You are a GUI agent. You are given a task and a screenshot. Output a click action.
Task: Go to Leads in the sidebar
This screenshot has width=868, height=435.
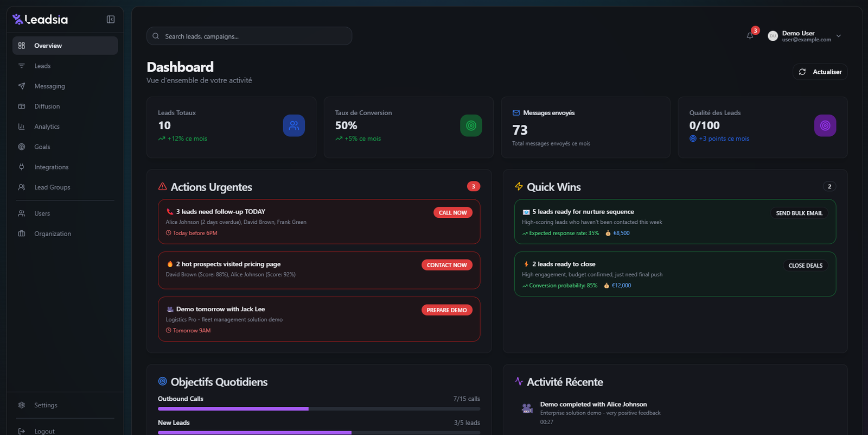pos(65,66)
